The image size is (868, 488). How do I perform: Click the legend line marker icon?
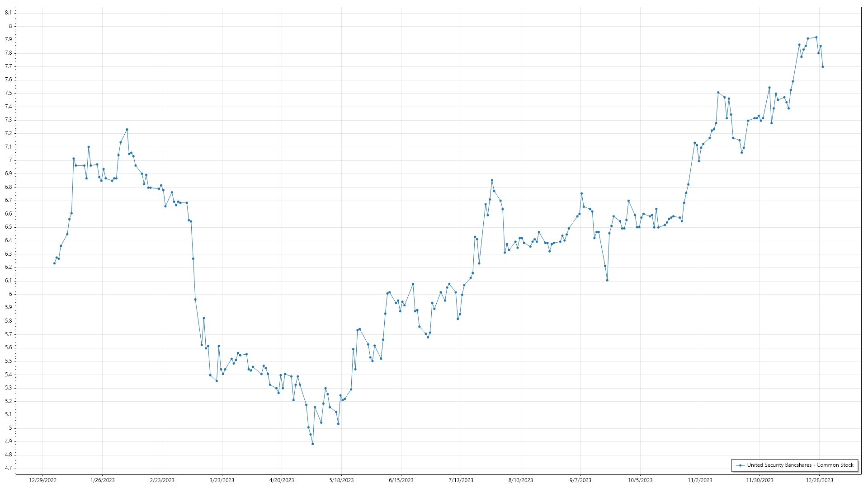tap(740, 465)
